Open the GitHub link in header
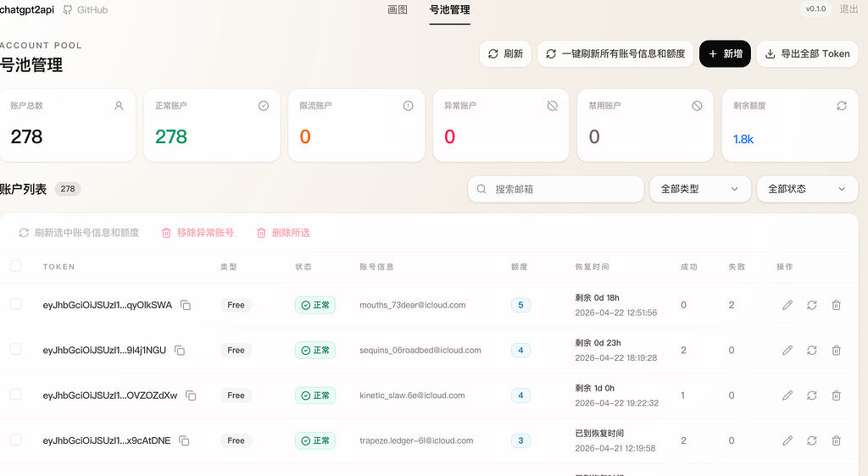This screenshot has height=476, width=868. tap(86, 10)
